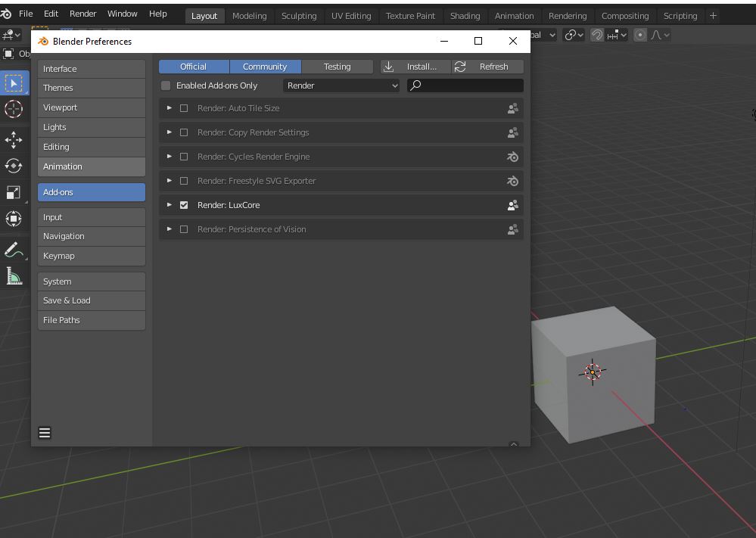The width and height of the screenshot is (756, 538).
Task: Open the preferences hamburger menu
Action: click(45, 433)
